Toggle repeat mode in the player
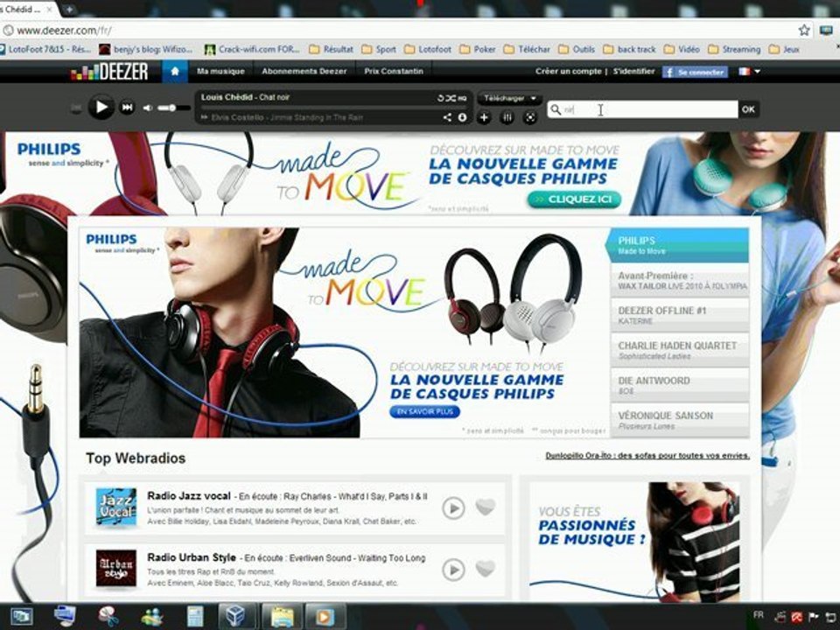Image resolution: width=840 pixels, height=630 pixels. coord(440,98)
